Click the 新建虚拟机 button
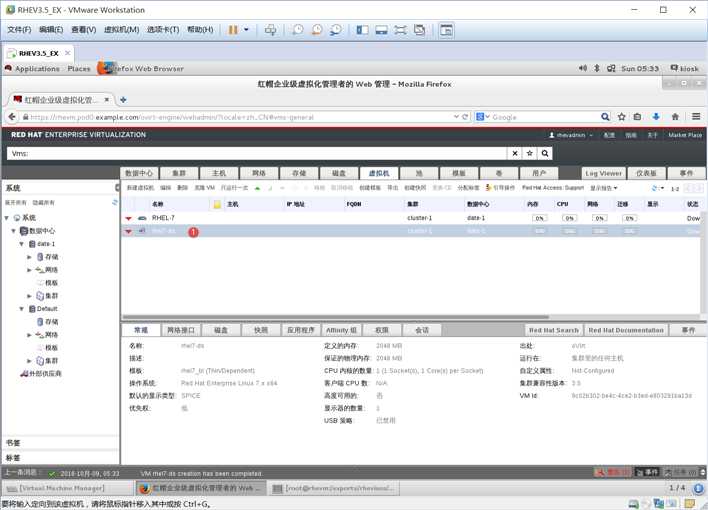 (140, 187)
